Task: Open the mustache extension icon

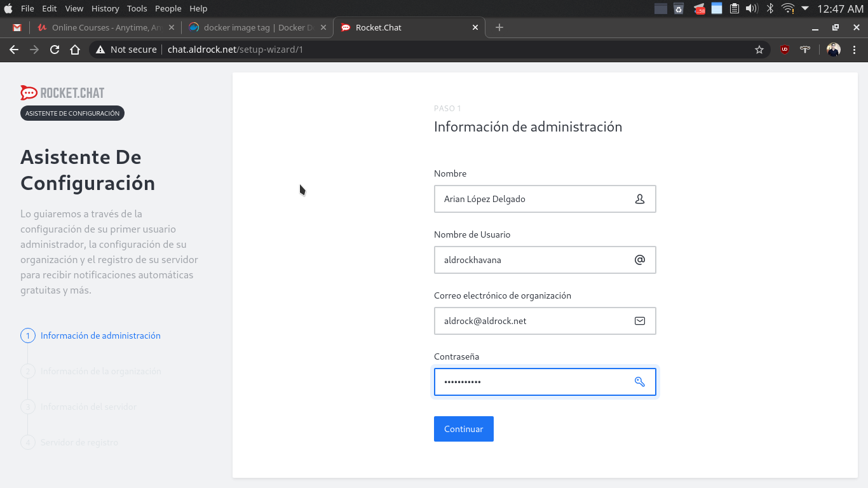Action: pos(805,50)
